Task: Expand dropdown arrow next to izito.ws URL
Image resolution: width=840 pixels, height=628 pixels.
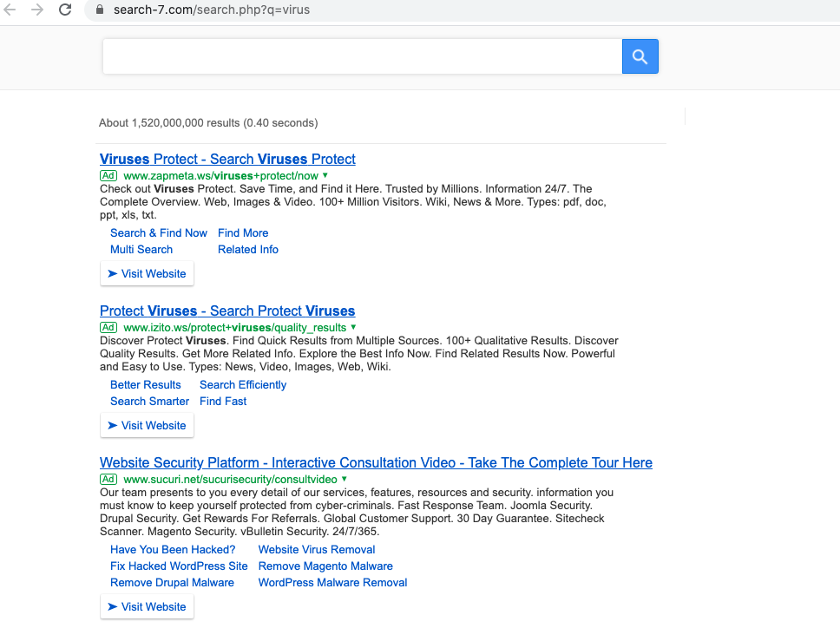Action: [353, 327]
